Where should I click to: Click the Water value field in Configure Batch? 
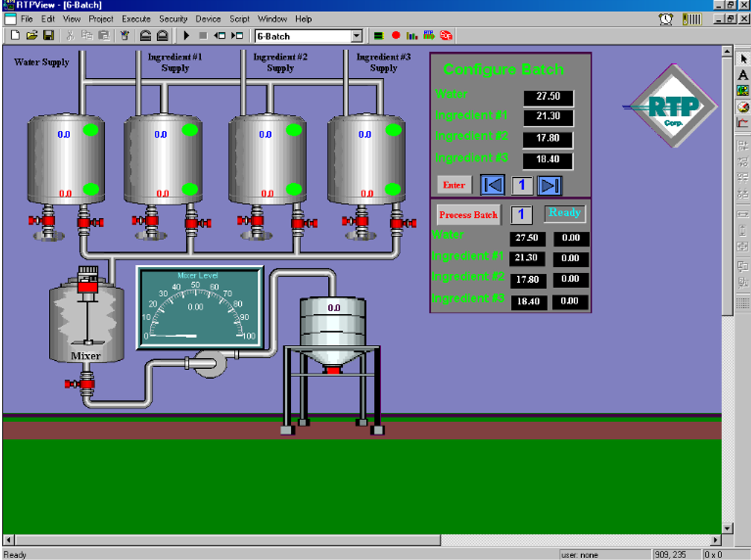(548, 98)
